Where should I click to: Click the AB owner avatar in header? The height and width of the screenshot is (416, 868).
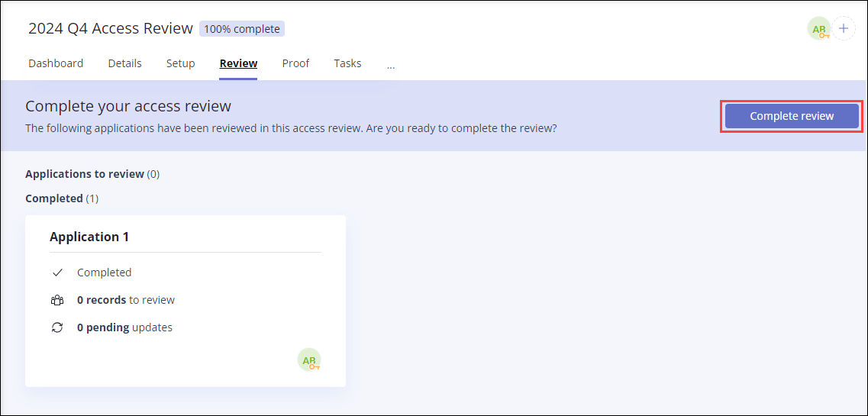tap(818, 29)
